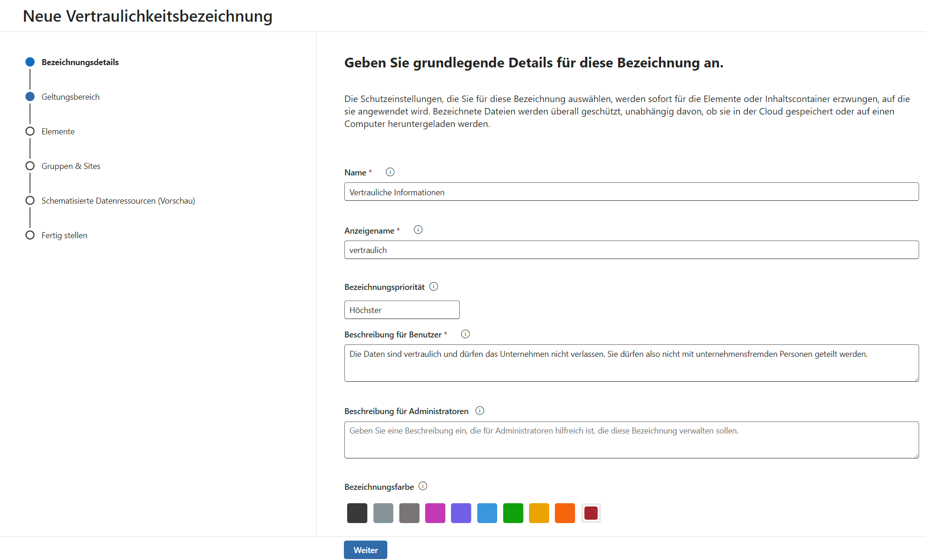926x560 pixels.
Task: Show the Bezeichnungsfarbe info tooltip
Action: point(423,486)
